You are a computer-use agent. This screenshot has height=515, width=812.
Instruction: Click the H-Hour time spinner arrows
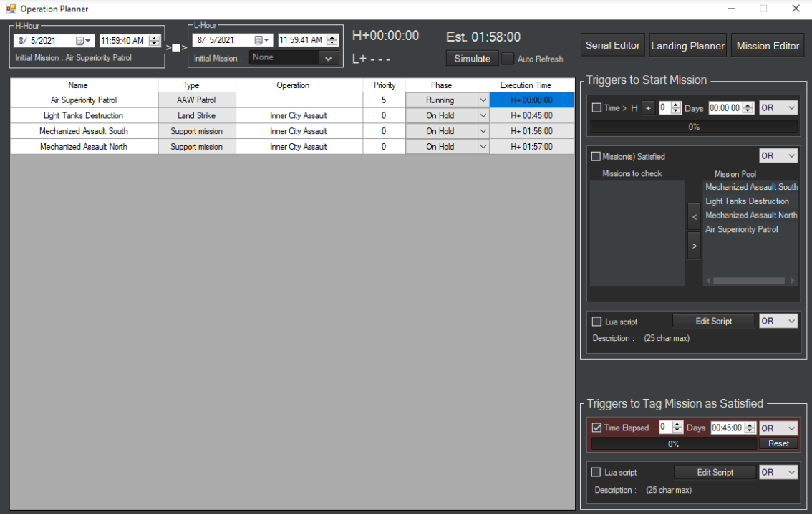(154, 41)
